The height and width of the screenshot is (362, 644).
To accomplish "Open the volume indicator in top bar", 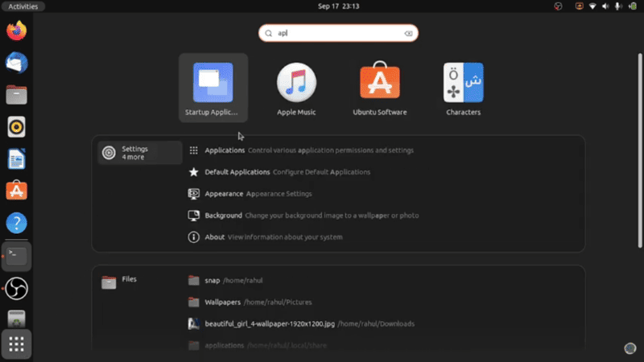I will (605, 6).
